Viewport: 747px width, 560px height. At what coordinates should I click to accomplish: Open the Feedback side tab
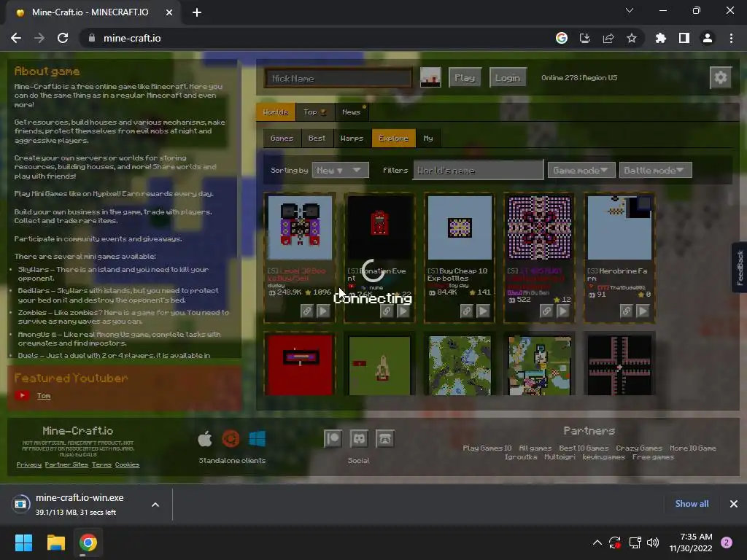tap(740, 267)
